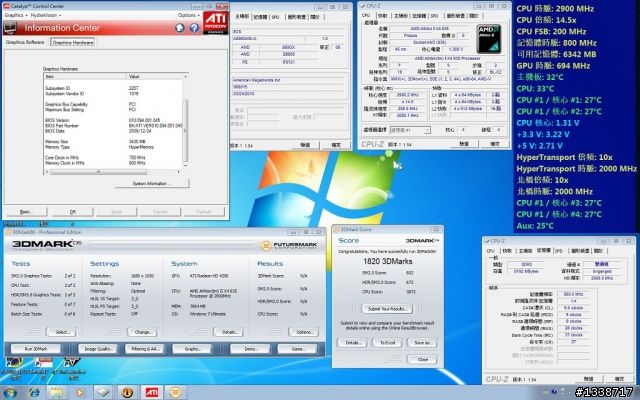
Task: Select the Graphics Hardware tab
Action: 73,42
